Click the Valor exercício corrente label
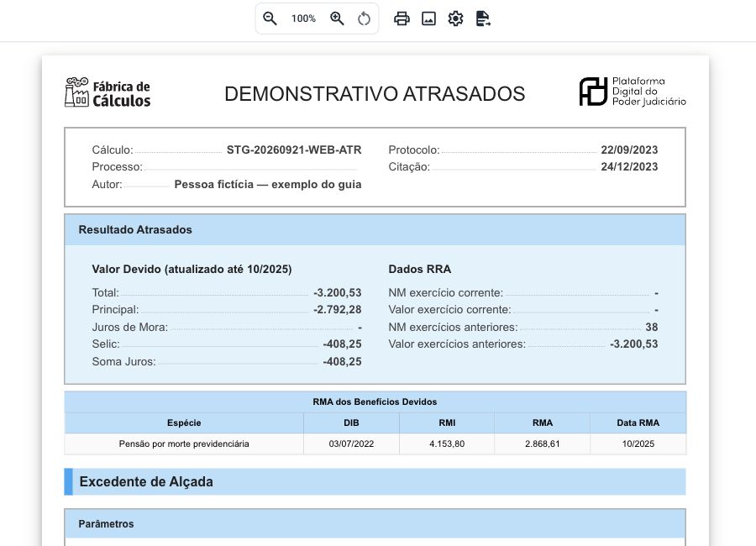This screenshot has width=756, height=546. [x=449, y=310]
